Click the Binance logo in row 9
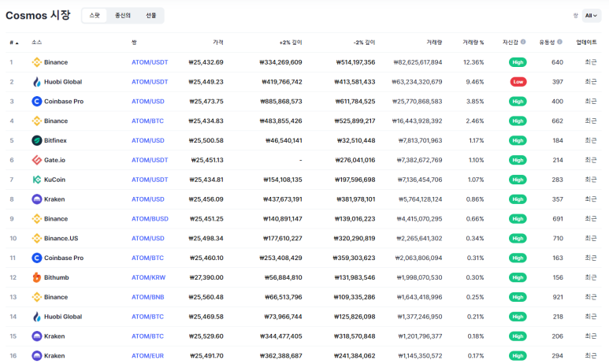Viewport: 609px width, 364px height. 36,219
